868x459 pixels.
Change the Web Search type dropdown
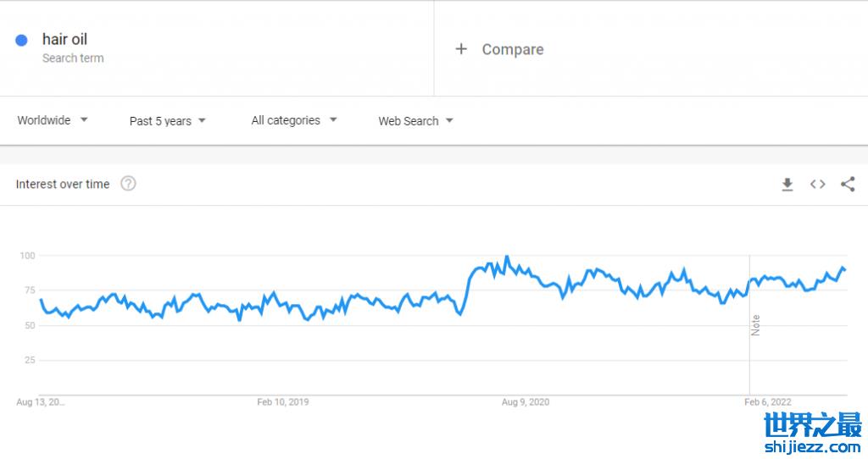(415, 121)
